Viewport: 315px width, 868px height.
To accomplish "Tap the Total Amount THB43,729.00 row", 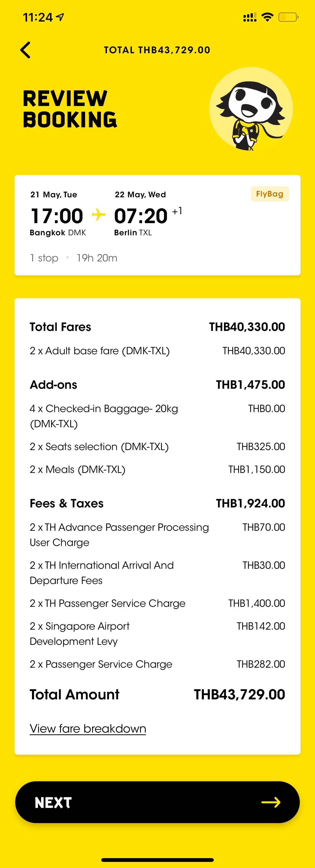I will click(157, 695).
